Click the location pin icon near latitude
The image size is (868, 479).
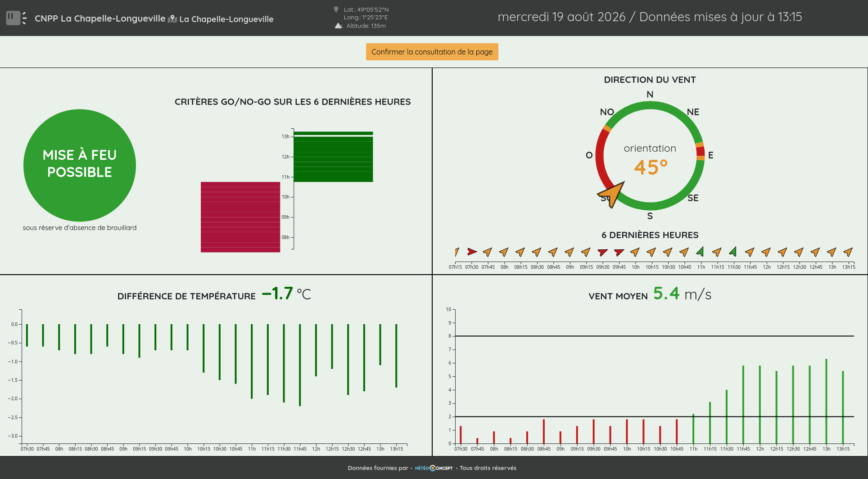pos(336,9)
